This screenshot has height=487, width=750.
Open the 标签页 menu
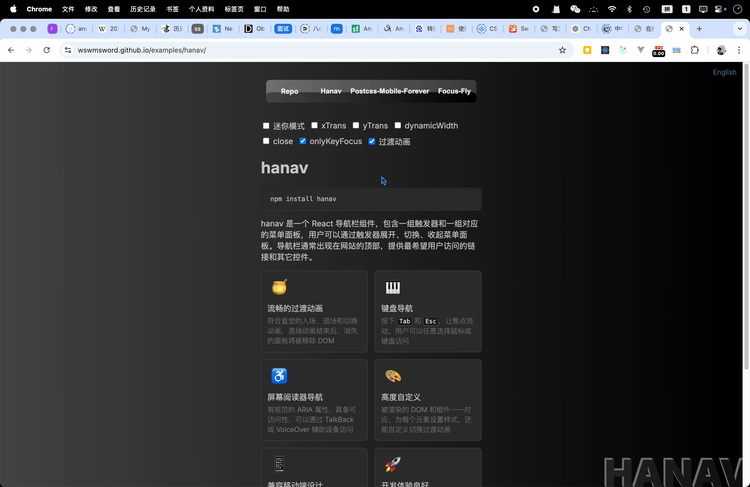coord(234,9)
